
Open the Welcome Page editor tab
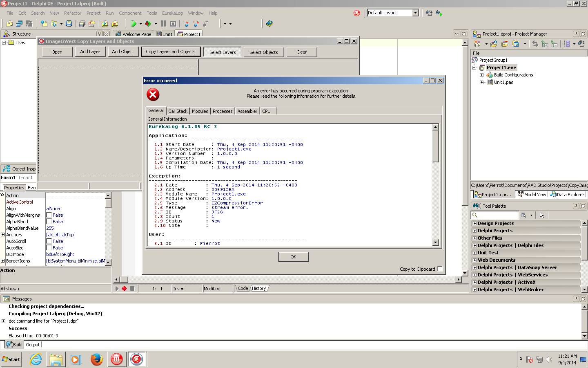click(x=133, y=34)
